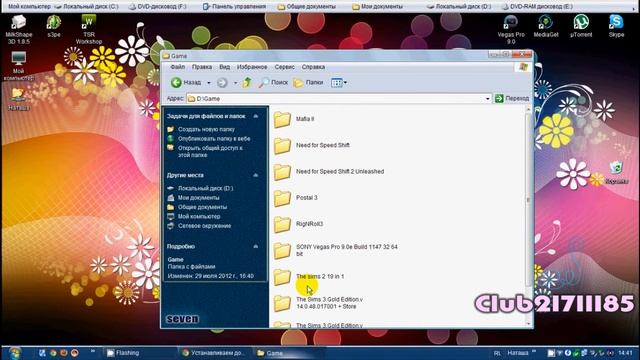Go to Локальный диск (D:) in Другие места
Image resolution: width=640 pixels, height=360 pixels.
[205, 189]
